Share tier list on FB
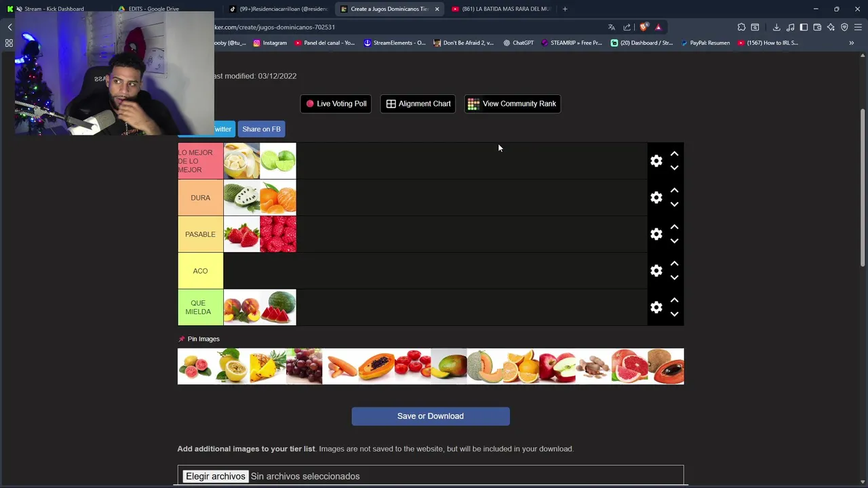Screen dimensions: 868x488 click(x=261, y=129)
